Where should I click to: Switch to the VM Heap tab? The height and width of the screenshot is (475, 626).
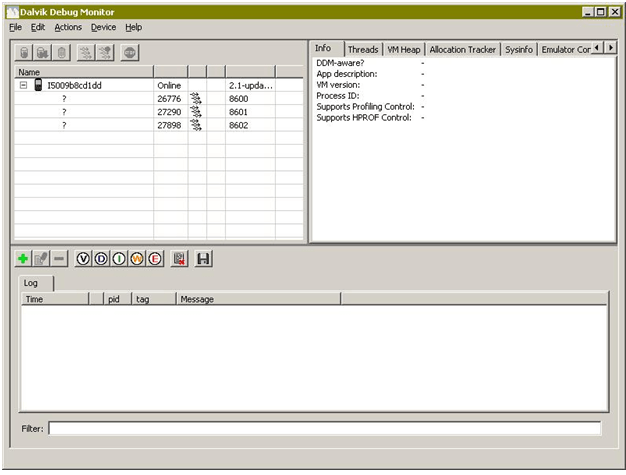[x=404, y=49]
